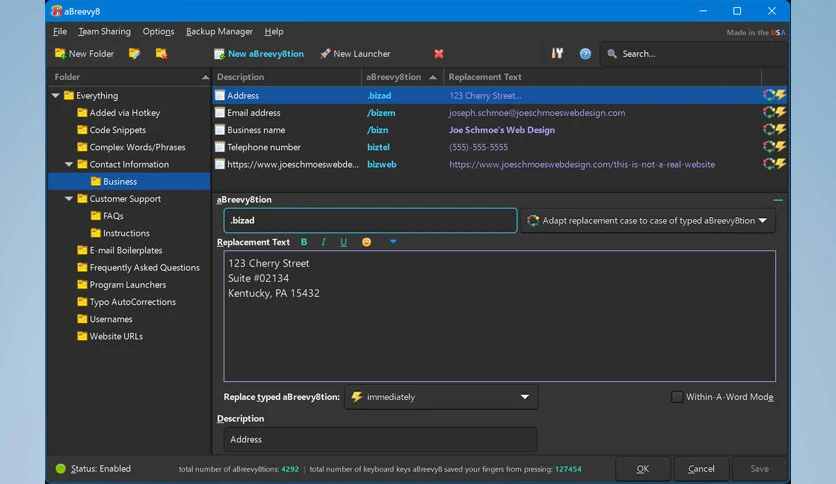Screen dimensions: 836x484
Task: Click inside the Replacement Text editor
Action: point(500,316)
